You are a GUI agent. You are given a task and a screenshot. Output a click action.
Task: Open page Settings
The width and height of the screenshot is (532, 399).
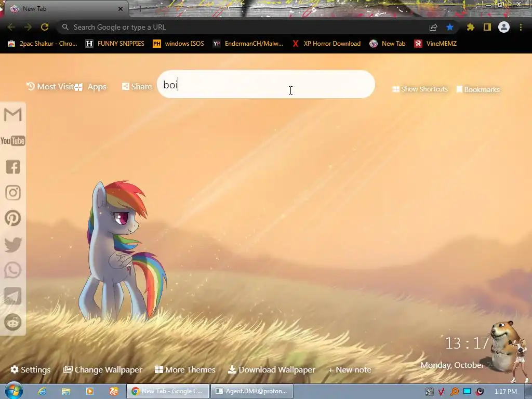[x=31, y=369]
